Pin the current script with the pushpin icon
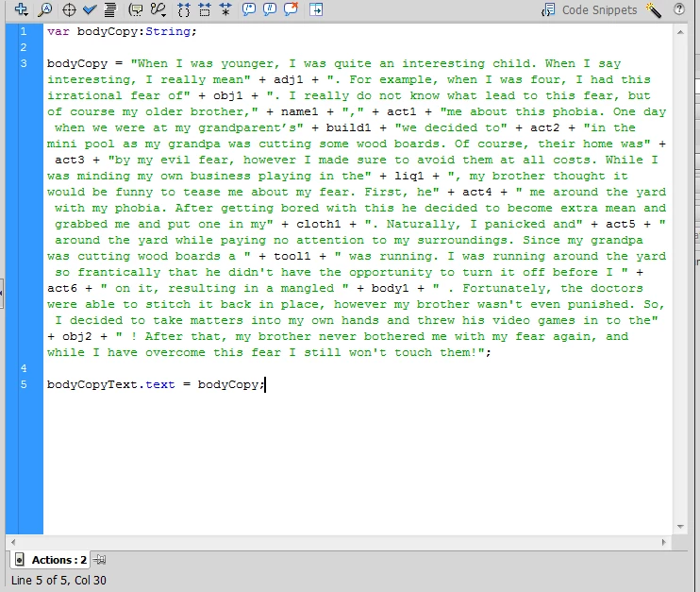This screenshot has width=700, height=592. pos(100,559)
